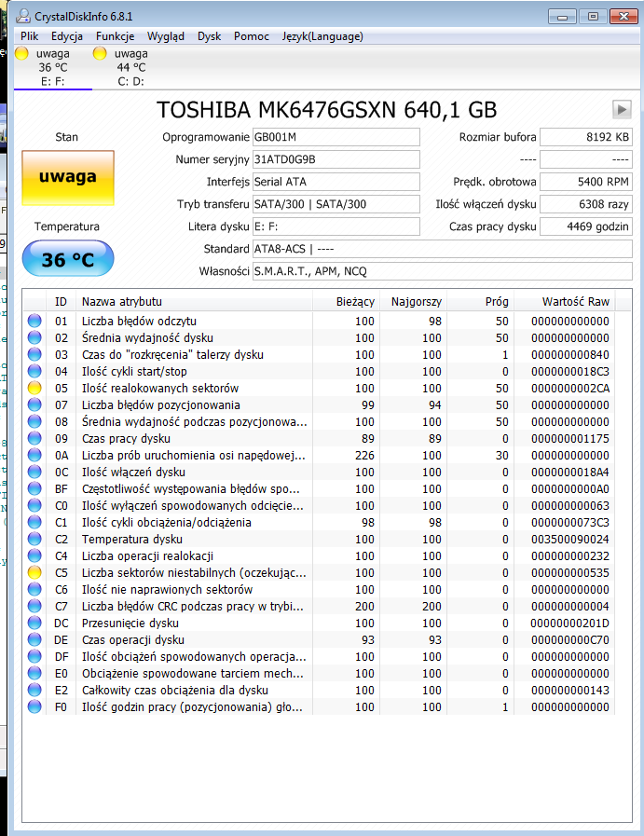Click blue status icon for attribute 07
The width and height of the screenshot is (644, 836).
[x=34, y=404]
